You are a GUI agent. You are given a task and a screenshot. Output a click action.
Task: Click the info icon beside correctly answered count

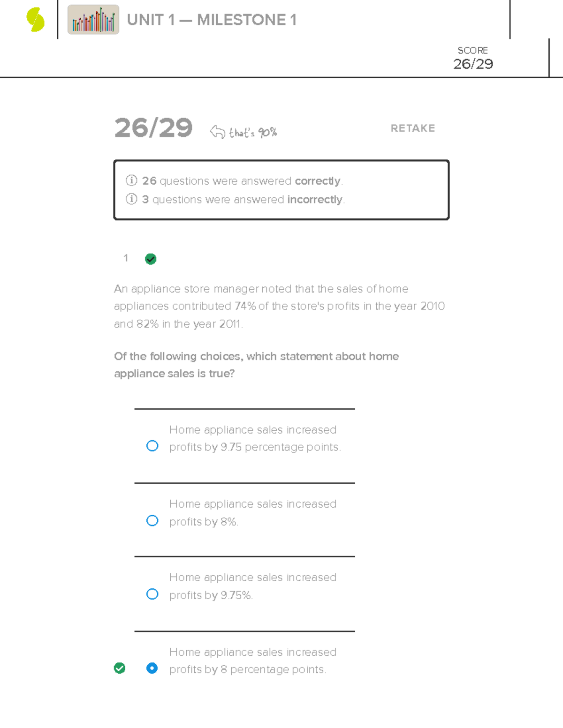click(x=132, y=180)
